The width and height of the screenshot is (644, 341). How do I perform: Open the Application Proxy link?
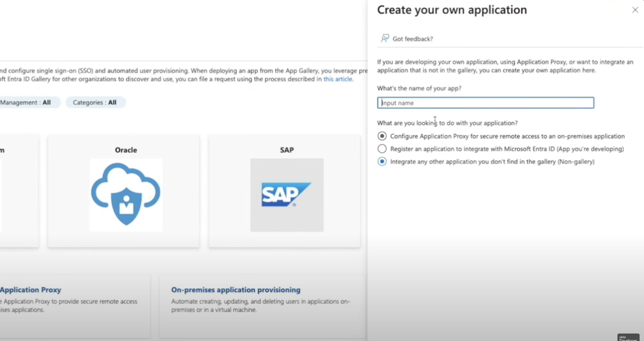click(x=30, y=290)
